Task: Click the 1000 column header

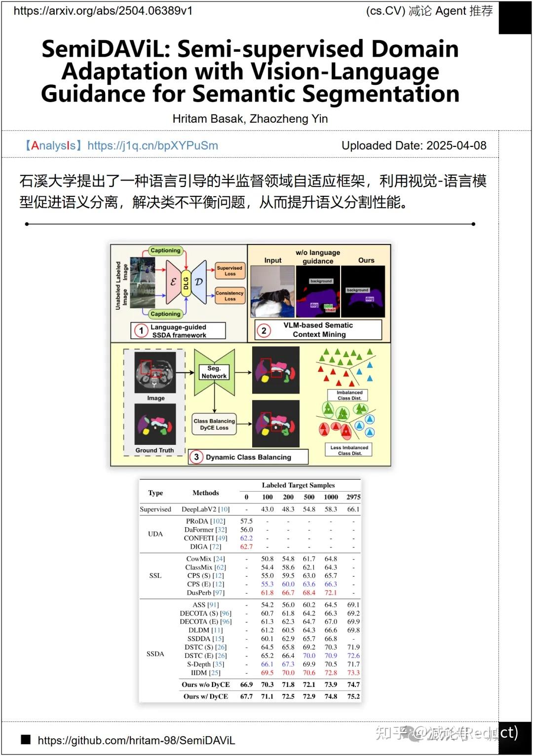Action: click(331, 497)
